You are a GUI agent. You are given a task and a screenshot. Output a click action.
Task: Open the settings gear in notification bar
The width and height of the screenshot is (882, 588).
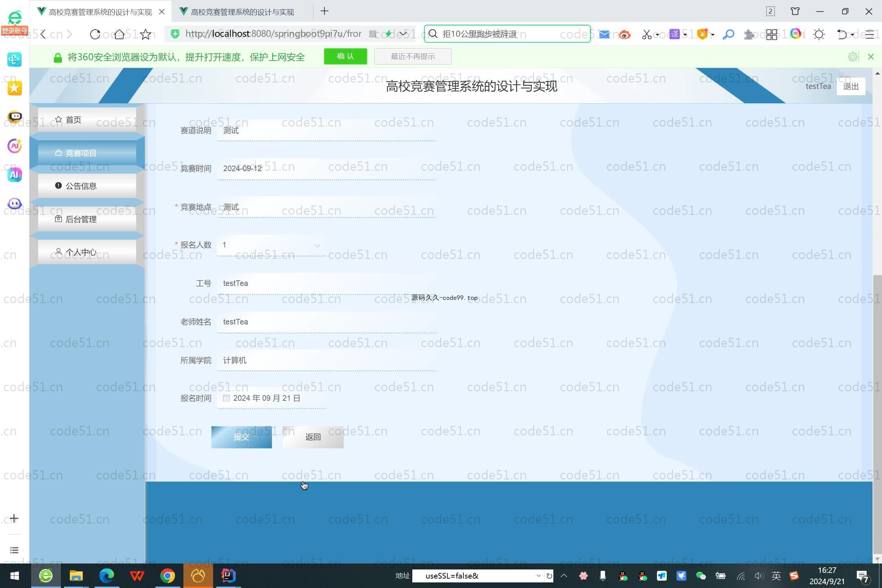coord(853,57)
